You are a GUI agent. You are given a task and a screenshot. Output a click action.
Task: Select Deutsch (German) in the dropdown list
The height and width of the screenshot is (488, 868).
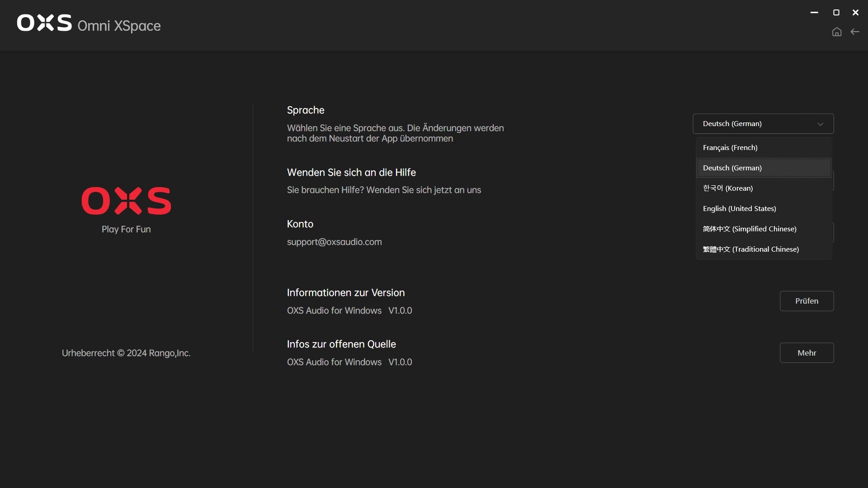[732, 168]
